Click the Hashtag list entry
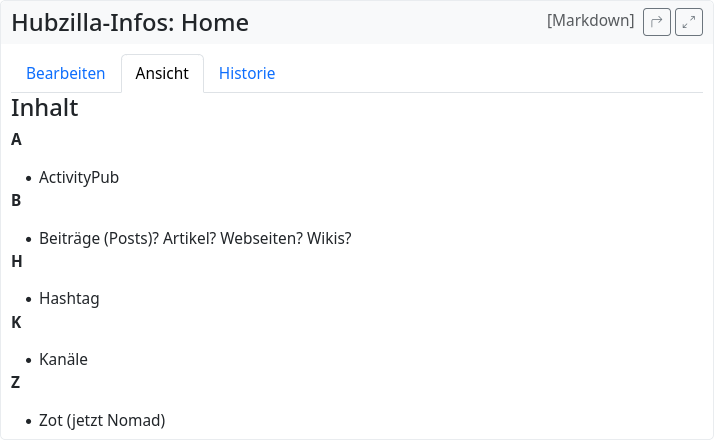This screenshot has width=714, height=440. click(x=69, y=298)
